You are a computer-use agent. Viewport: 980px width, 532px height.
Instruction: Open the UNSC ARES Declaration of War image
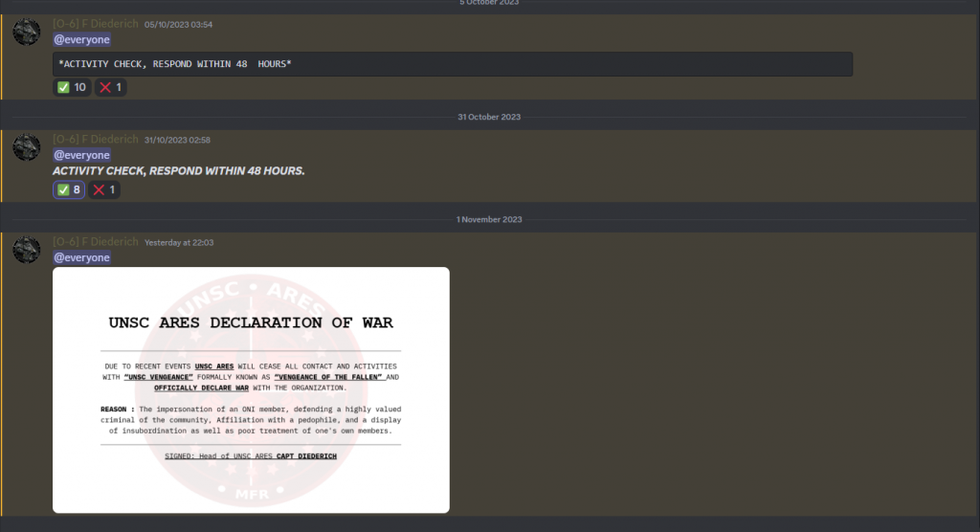tap(251, 389)
